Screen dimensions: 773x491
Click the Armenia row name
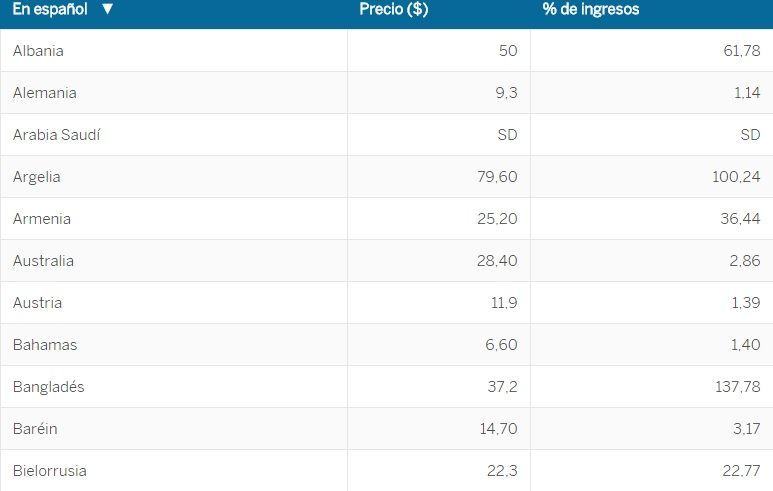42,219
